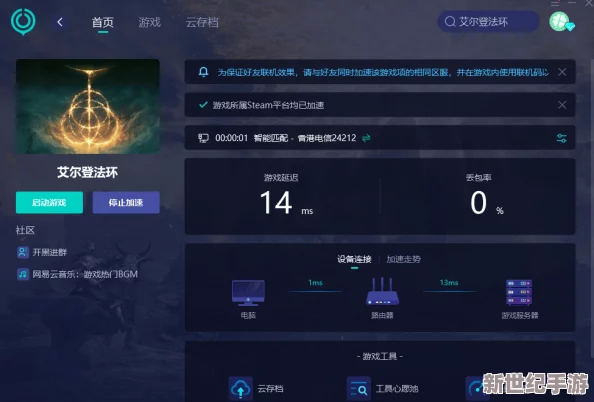The image size is (594, 402).
Task: Click the music note icon
Action: (x=23, y=274)
